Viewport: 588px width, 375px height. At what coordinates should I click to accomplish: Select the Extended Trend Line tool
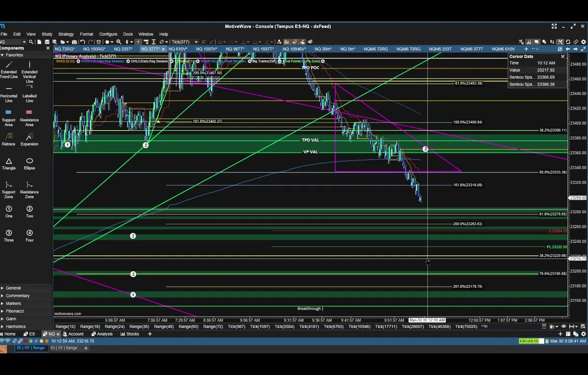tap(9, 69)
